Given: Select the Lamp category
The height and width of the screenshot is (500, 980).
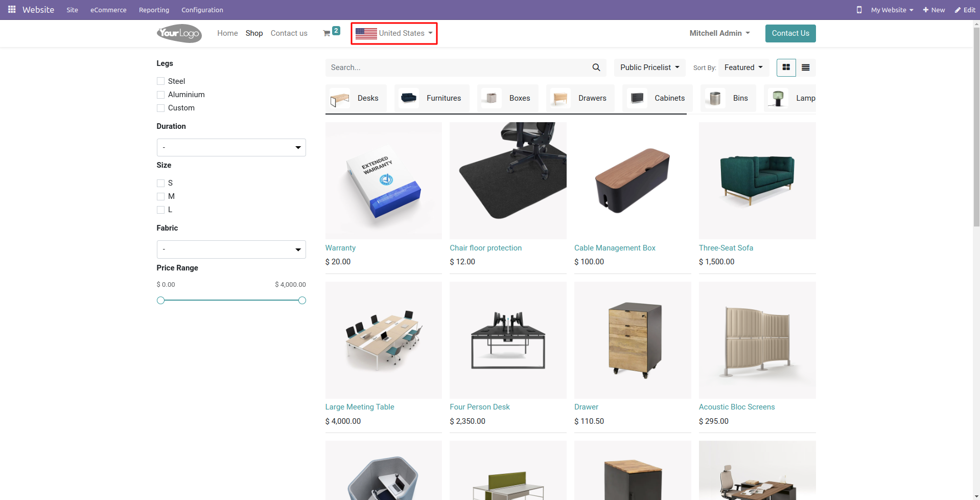Looking at the screenshot, I should (790, 98).
